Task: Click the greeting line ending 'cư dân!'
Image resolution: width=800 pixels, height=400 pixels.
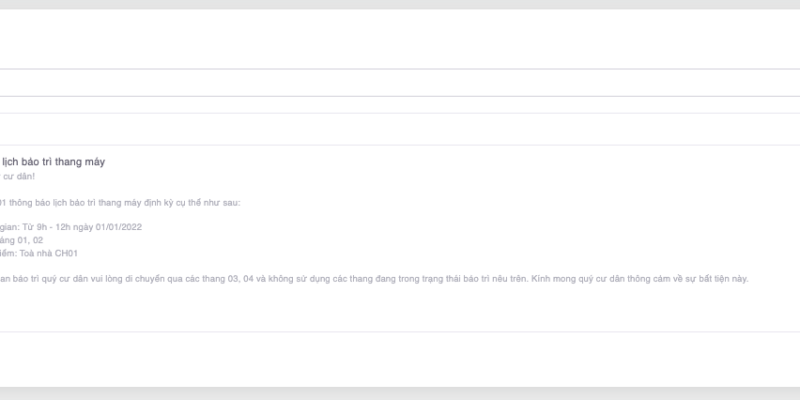Action: 19,177
